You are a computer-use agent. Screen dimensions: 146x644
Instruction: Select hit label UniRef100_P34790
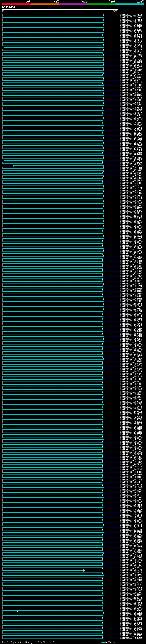tap(131, 110)
